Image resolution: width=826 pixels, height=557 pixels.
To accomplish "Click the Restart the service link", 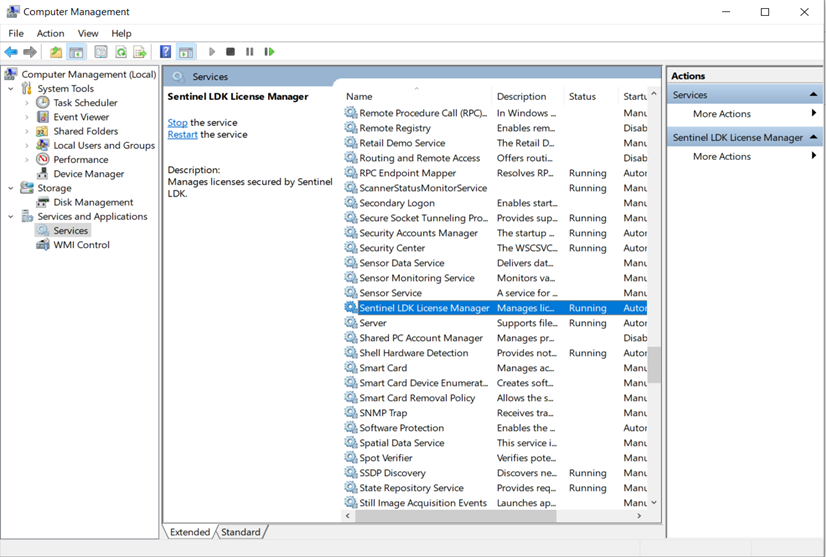I will pos(182,134).
